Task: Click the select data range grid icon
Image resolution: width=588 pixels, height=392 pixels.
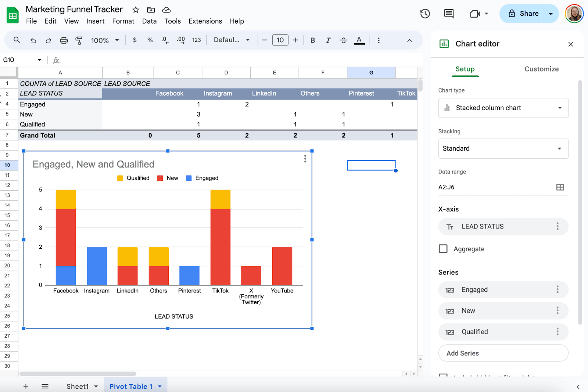Action: pos(560,187)
